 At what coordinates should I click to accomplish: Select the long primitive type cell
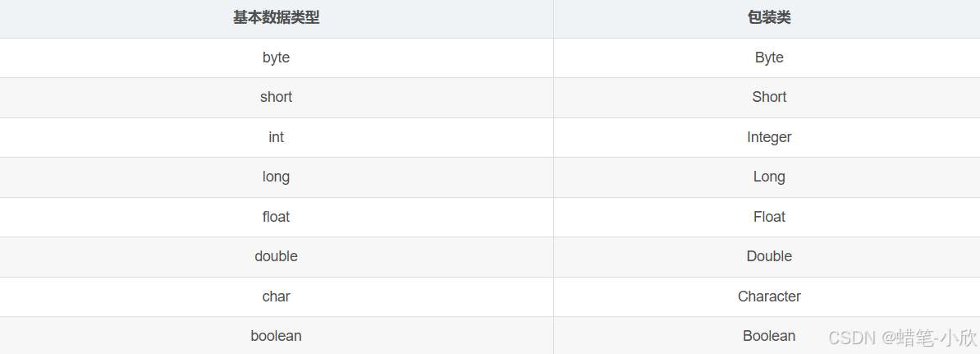coord(276,177)
